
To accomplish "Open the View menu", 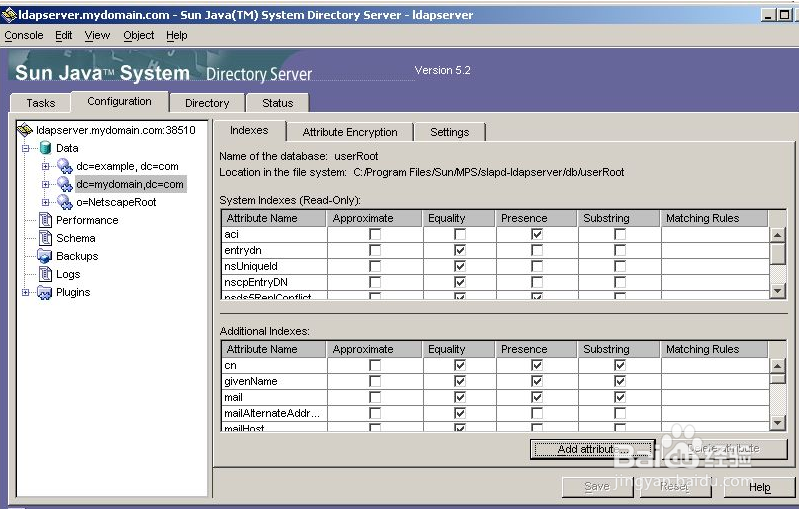I will pyautogui.click(x=97, y=35).
